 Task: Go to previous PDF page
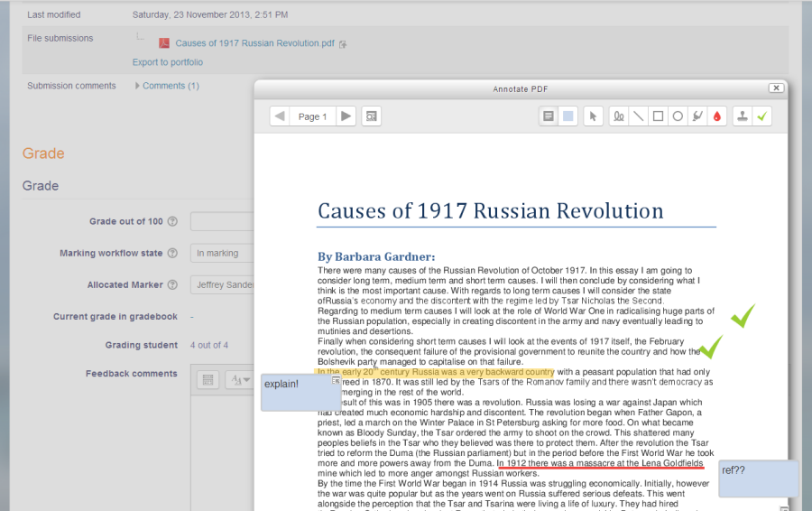tap(280, 116)
